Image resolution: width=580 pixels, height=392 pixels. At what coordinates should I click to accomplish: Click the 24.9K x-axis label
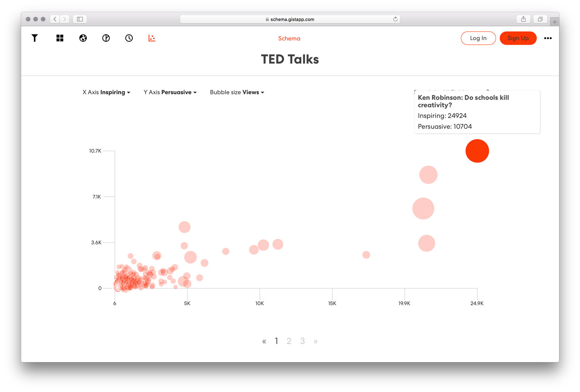point(477,304)
